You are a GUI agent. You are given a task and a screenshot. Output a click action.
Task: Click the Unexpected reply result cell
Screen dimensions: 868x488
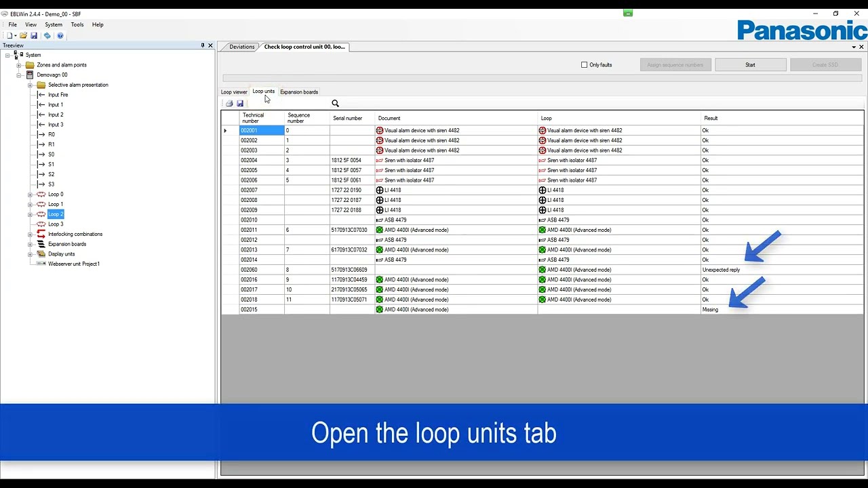782,270
